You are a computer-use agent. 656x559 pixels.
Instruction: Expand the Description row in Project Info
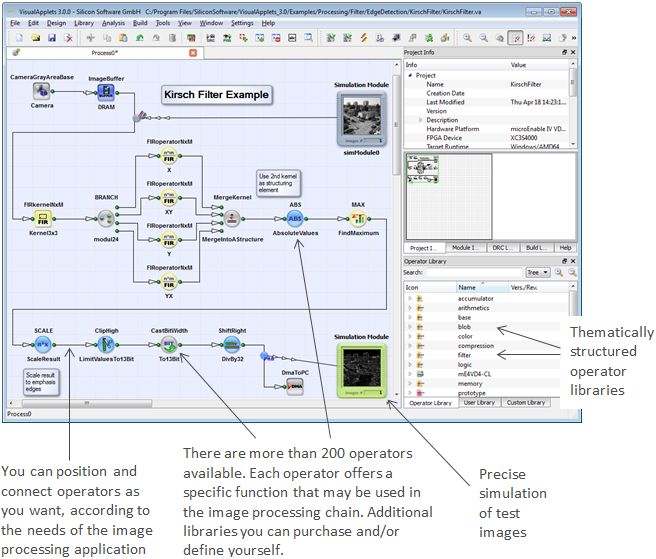click(x=420, y=120)
